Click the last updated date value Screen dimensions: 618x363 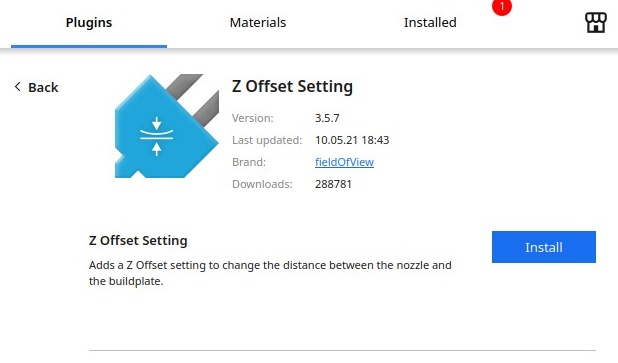pos(352,140)
